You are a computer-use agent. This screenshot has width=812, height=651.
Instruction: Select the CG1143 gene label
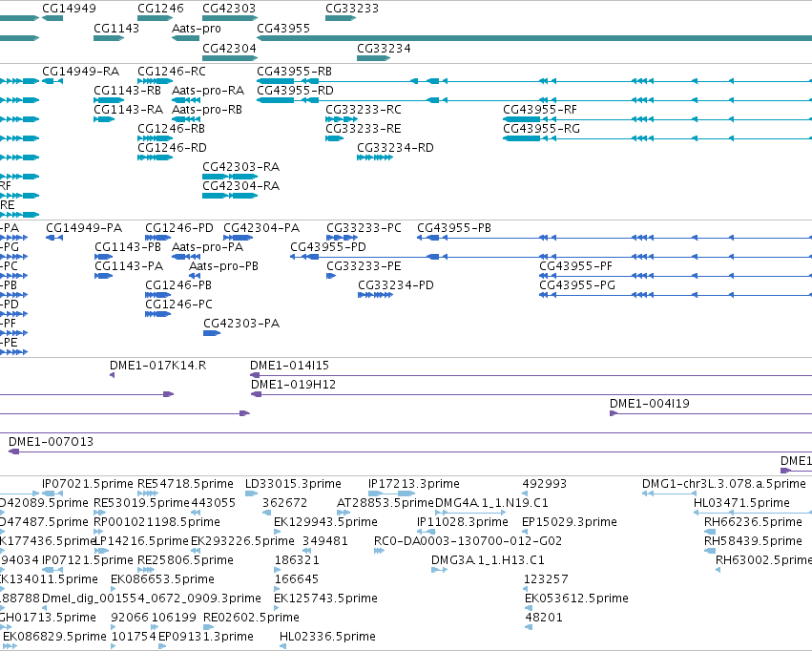point(116,28)
